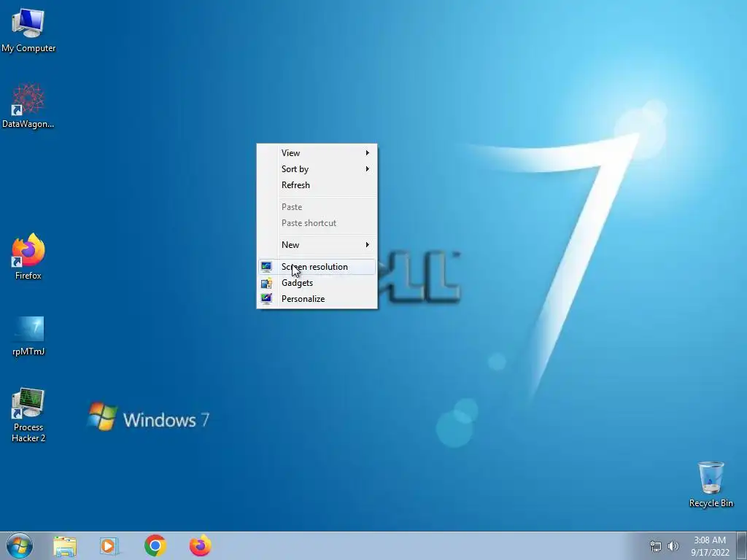Viewport: 747px width, 560px height.
Task: Choose Screen resolution in context menu
Action: pyautogui.click(x=317, y=267)
